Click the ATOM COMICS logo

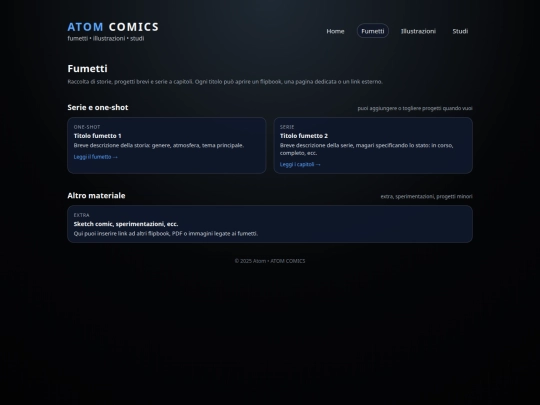(113, 27)
